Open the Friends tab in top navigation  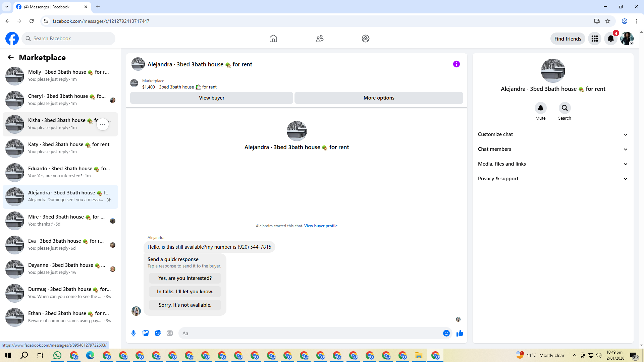(319, 39)
